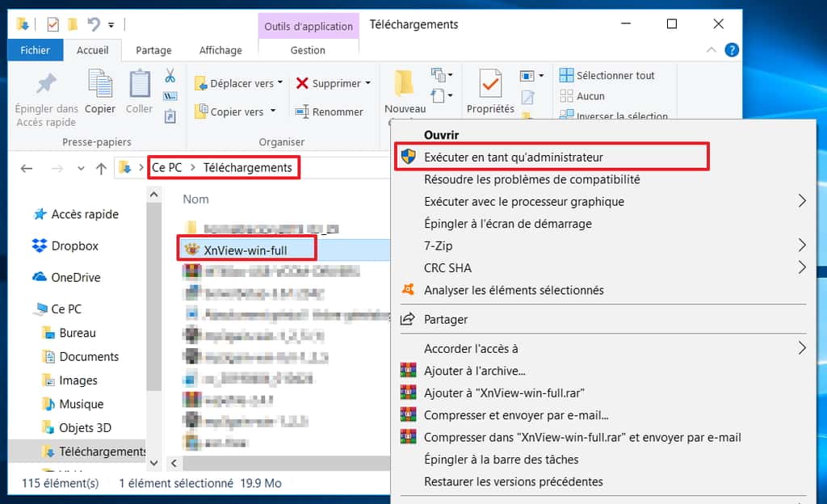Click the Renommer icon in Organiser
Screen dimensions: 827x504
click(x=302, y=111)
